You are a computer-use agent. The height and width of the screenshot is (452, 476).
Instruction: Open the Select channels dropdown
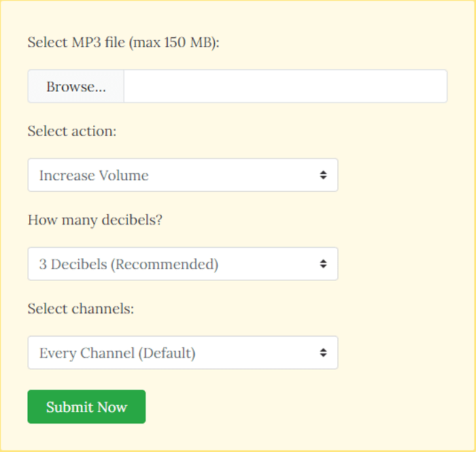click(x=182, y=353)
